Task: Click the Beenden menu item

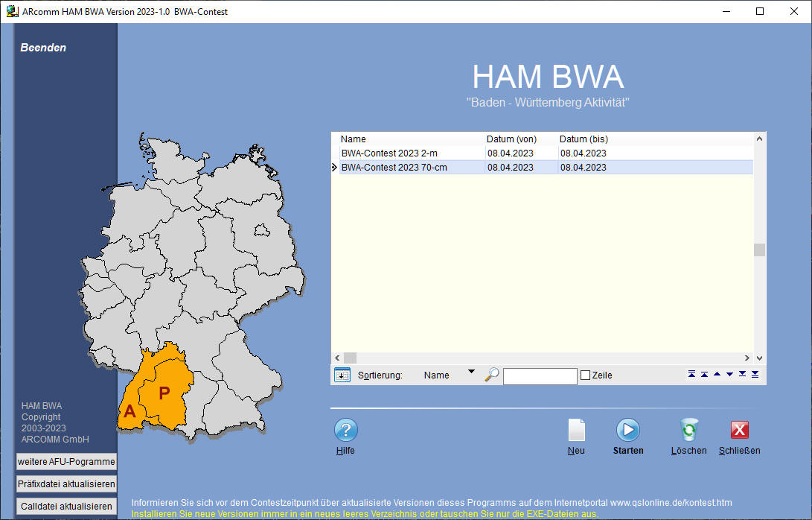Action: [x=43, y=47]
